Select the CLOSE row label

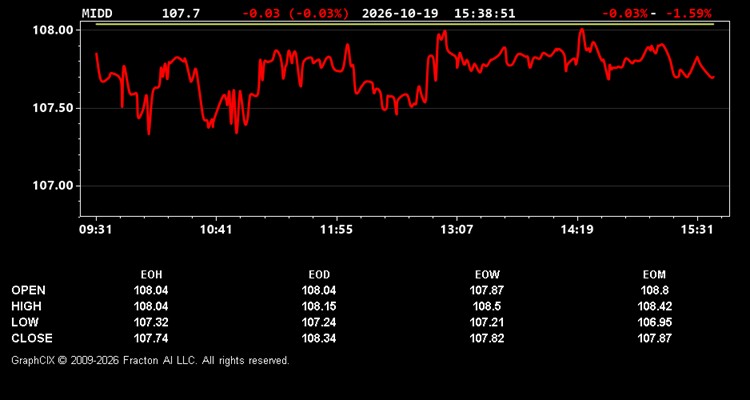click(x=32, y=338)
